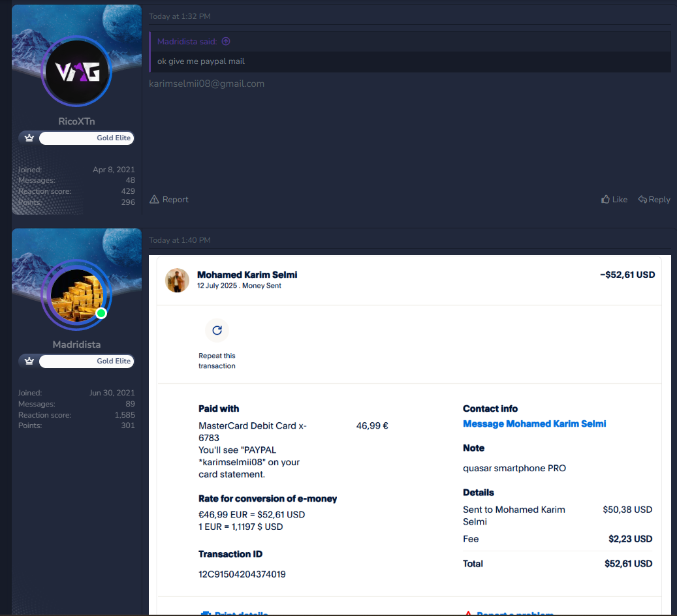Image resolution: width=677 pixels, height=616 pixels.
Task: Click the '-$52,61 USD' amount at top
Action: point(627,275)
